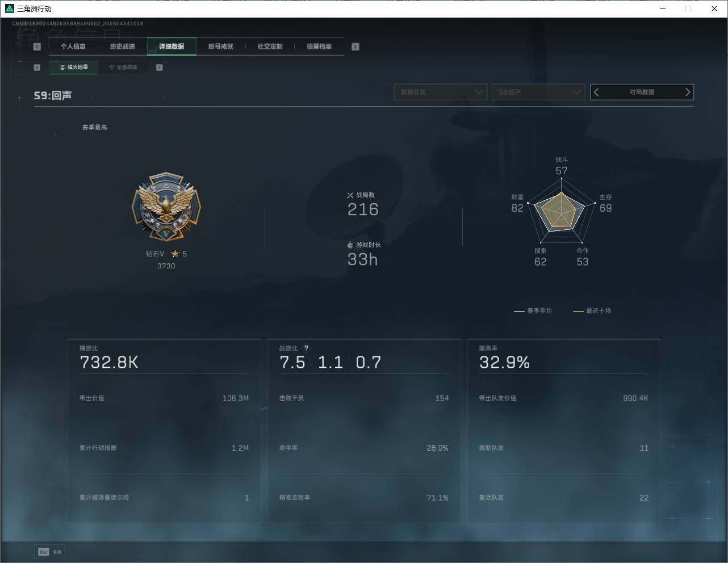Click the 复活队友 row label

491,498
